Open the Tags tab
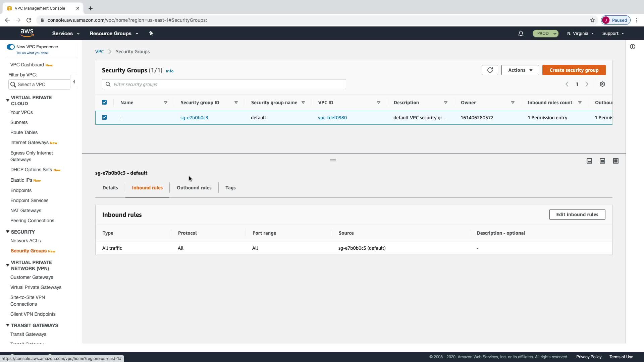This screenshot has height=362, width=644. (x=230, y=188)
